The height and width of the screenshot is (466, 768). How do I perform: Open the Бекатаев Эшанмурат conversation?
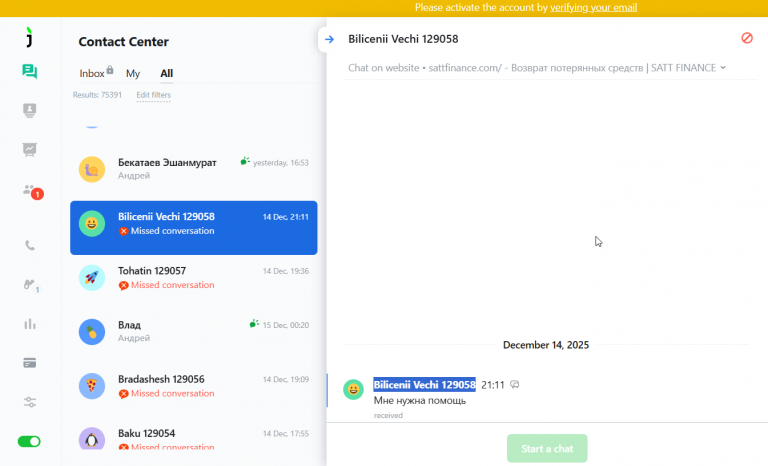click(x=193, y=169)
